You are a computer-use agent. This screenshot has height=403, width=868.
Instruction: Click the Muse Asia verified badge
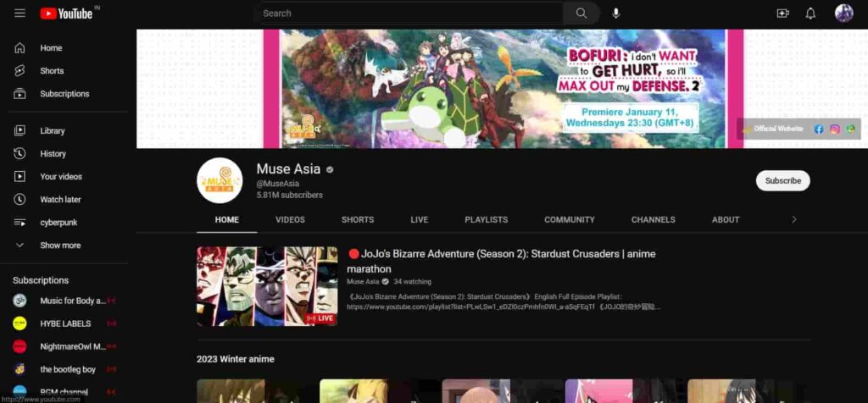[330, 169]
